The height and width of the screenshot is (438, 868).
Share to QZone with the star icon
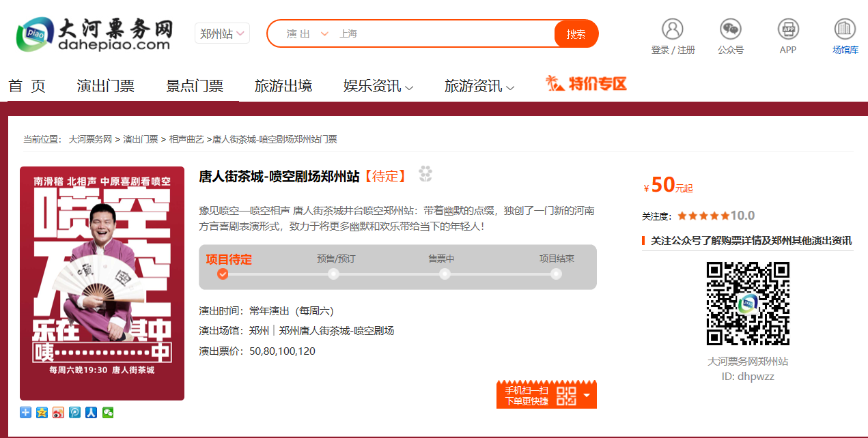42,413
